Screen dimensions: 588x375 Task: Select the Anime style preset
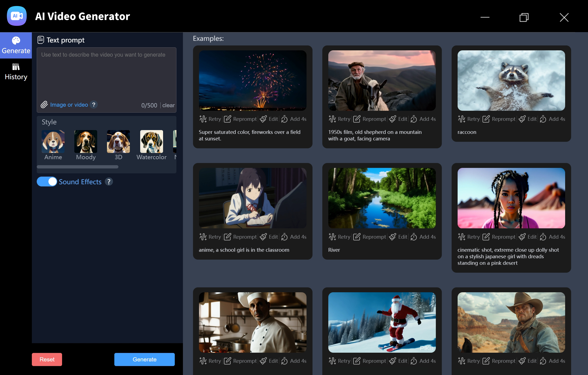coord(53,142)
